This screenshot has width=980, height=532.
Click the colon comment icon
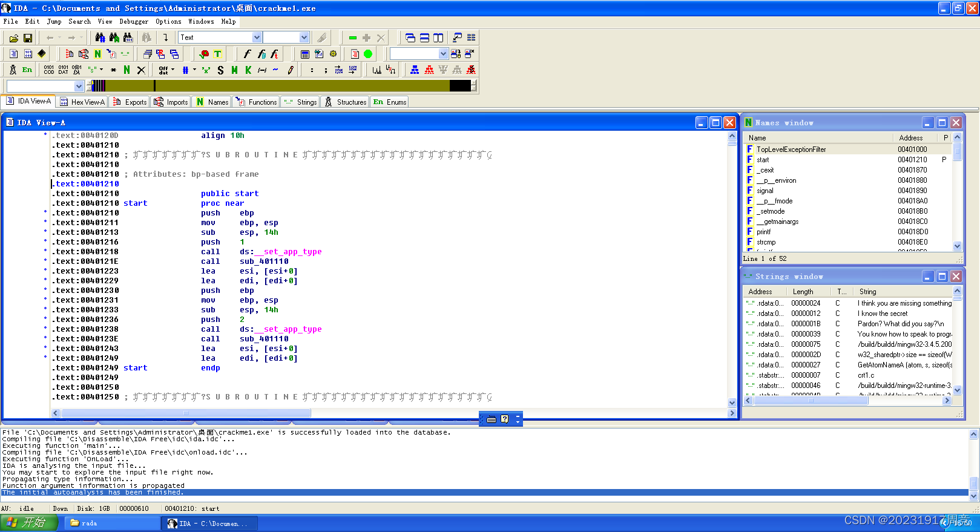[x=312, y=70]
